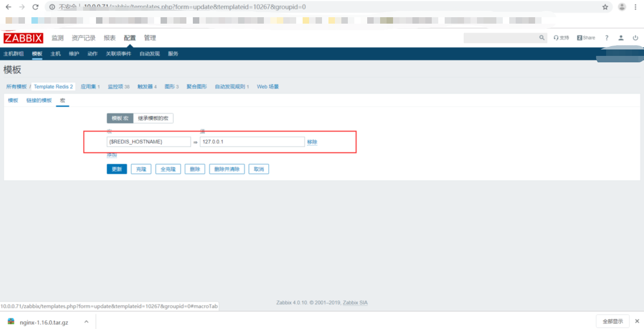Open the Share link

586,38
